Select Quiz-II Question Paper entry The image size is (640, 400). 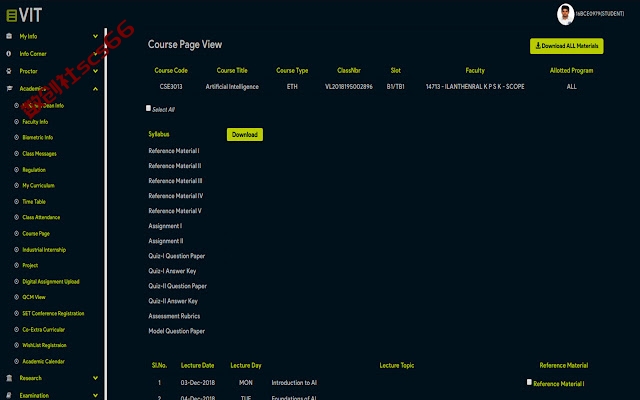[x=178, y=286]
